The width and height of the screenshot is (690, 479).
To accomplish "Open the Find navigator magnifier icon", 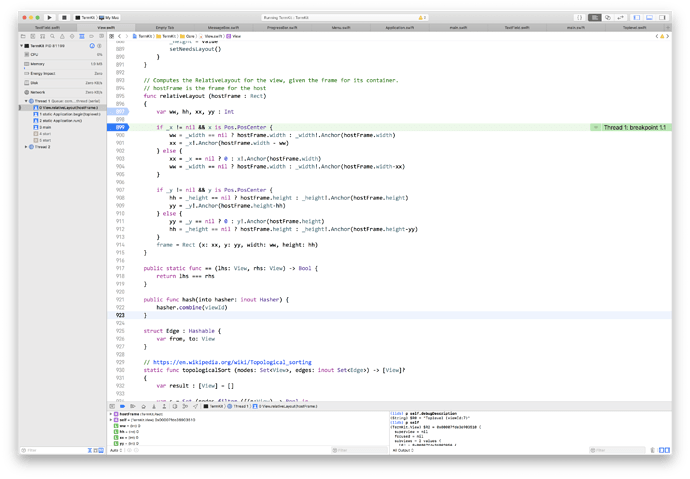I will tap(52, 37).
